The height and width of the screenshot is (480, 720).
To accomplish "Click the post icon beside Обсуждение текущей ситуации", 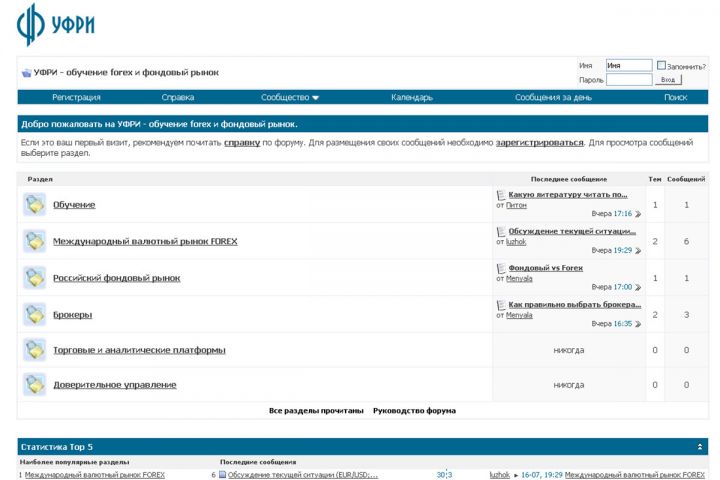I will tap(501, 232).
